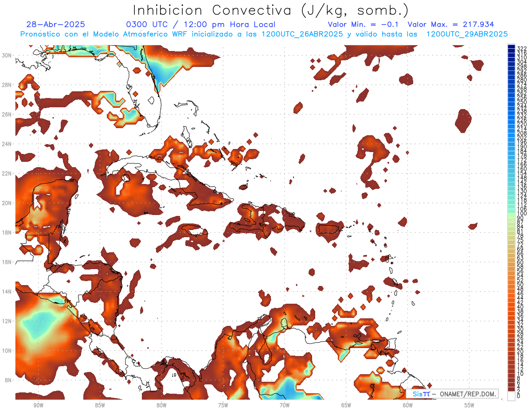Click the 85W longitude label
This screenshot has height=411, width=532.
100,405
